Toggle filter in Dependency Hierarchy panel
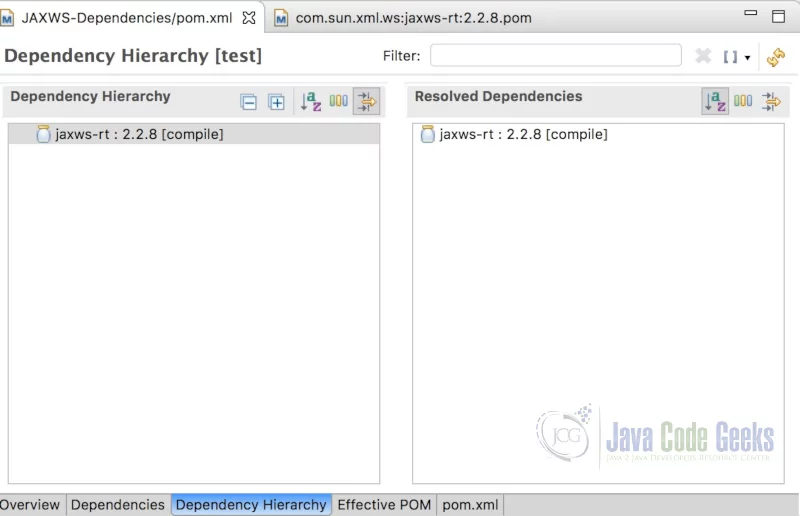This screenshot has height=516, width=800. coord(366,102)
